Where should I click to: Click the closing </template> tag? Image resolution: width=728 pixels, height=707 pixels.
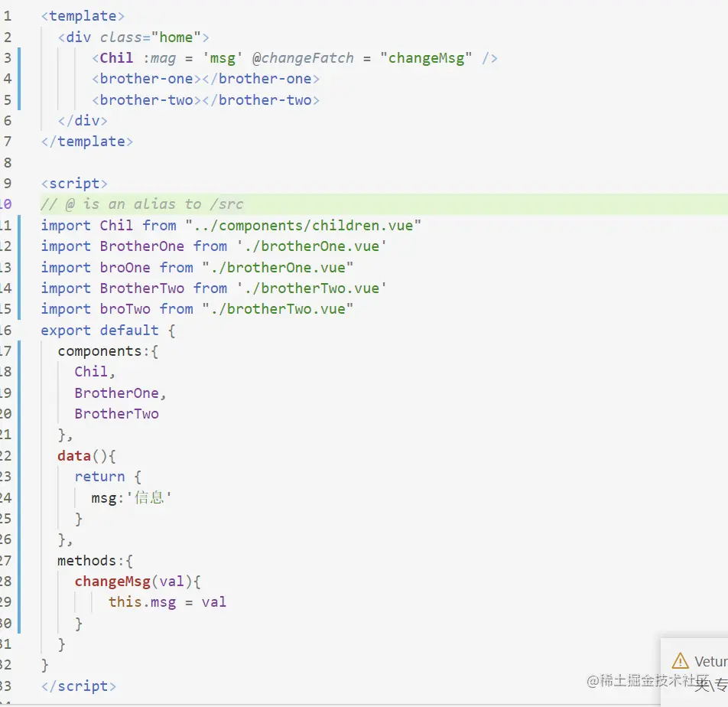(87, 142)
